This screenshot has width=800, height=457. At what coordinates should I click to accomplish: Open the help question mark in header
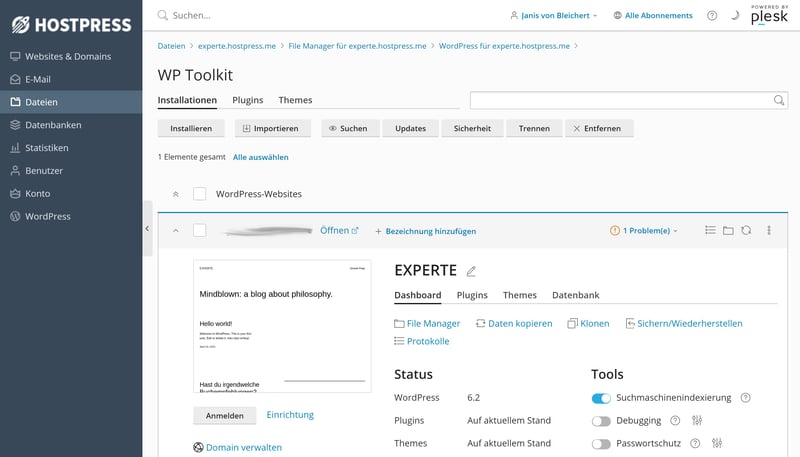(x=712, y=15)
